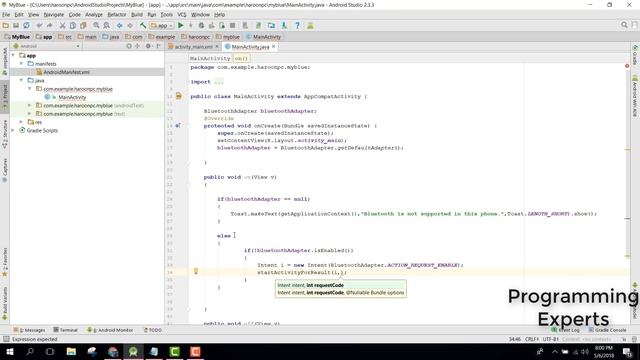Click the taskbar clock showing 8:00 PM
The width and height of the screenshot is (640, 360).
[x=604, y=351]
